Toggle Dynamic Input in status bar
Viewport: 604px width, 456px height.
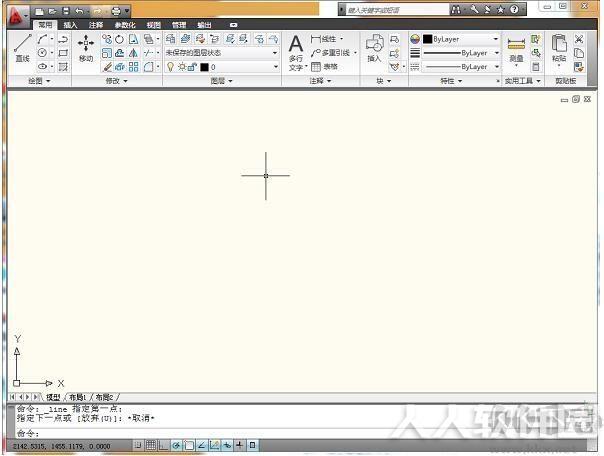227,446
